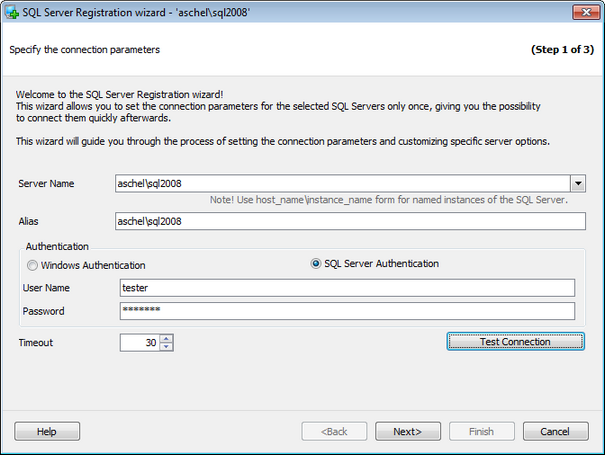Screen dimensions: 605x455
Task: Open Help for the wizard
Action: [x=47, y=431]
